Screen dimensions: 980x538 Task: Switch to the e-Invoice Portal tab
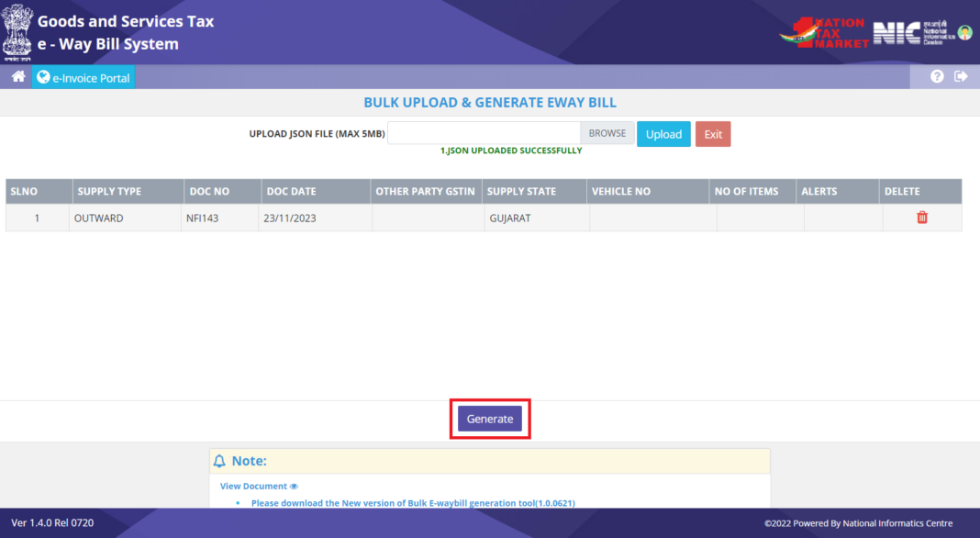[x=84, y=76]
